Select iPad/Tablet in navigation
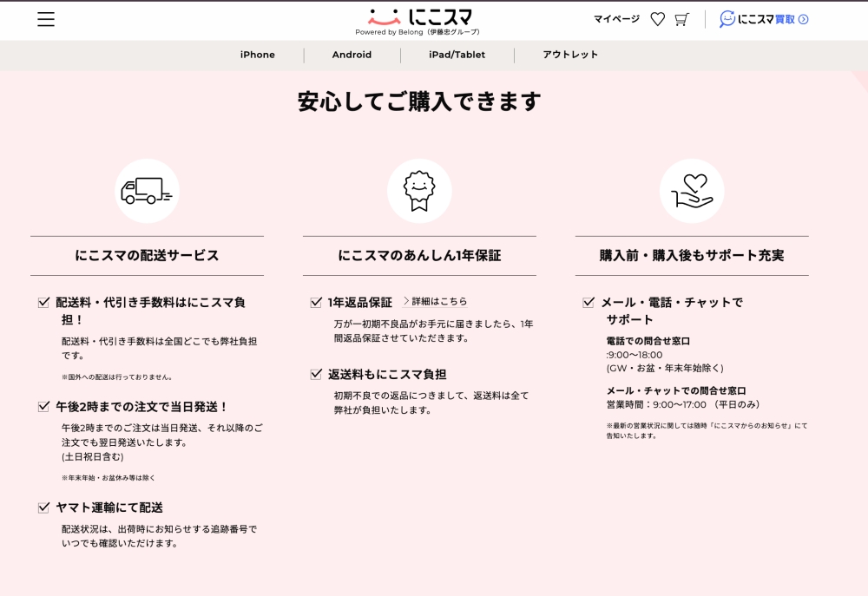Viewport: 868px width, 596px height. [x=457, y=55]
